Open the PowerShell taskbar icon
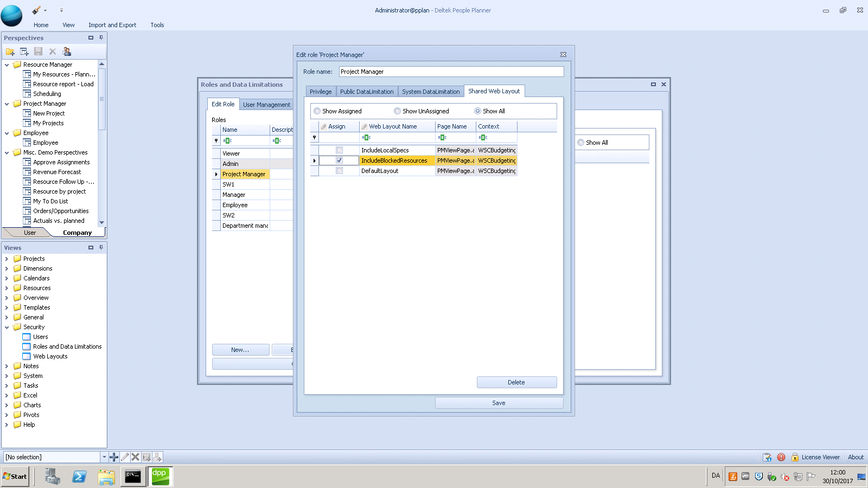This screenshot has width=868, height=488. 79,477
